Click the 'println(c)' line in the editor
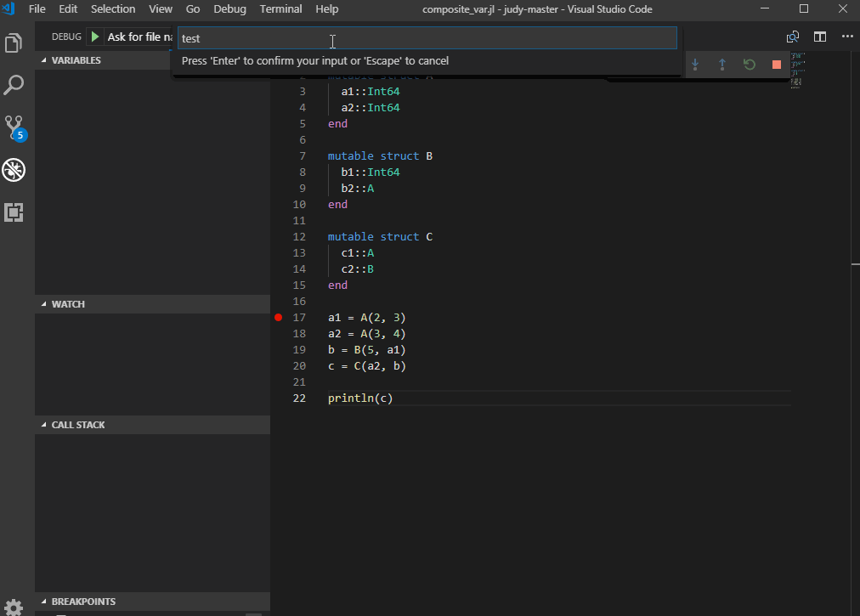 [360, 398]
